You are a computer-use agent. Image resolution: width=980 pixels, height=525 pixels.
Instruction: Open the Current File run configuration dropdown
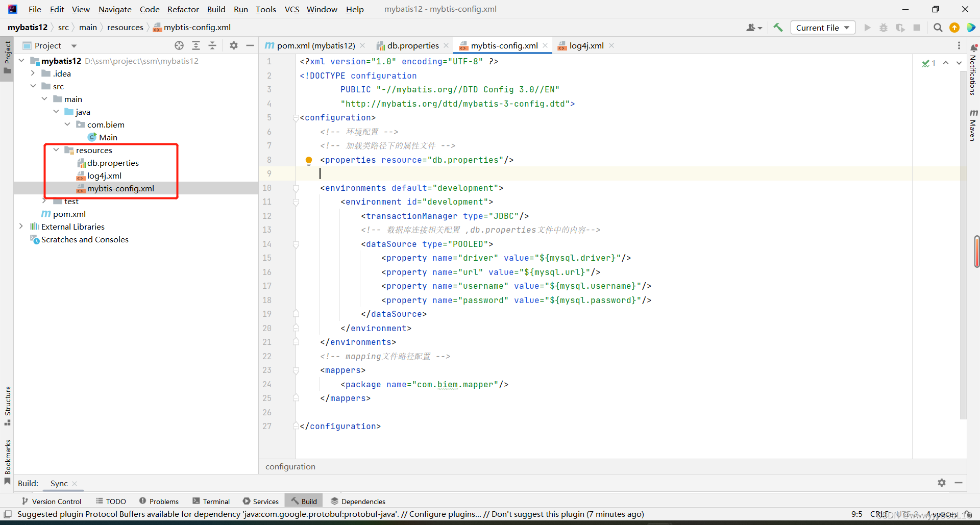click(x=822, y=28)
